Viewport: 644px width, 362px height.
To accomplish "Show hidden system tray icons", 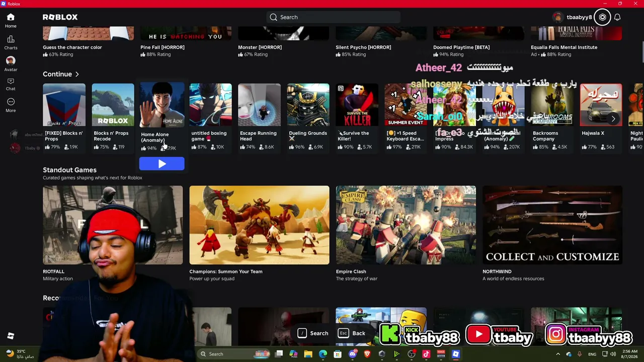I will point(558,354).
